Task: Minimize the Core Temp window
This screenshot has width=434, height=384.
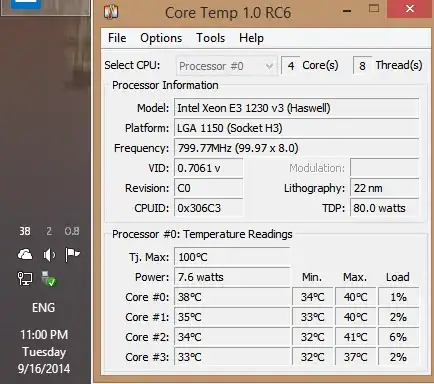Action: (x=347, y=11)
